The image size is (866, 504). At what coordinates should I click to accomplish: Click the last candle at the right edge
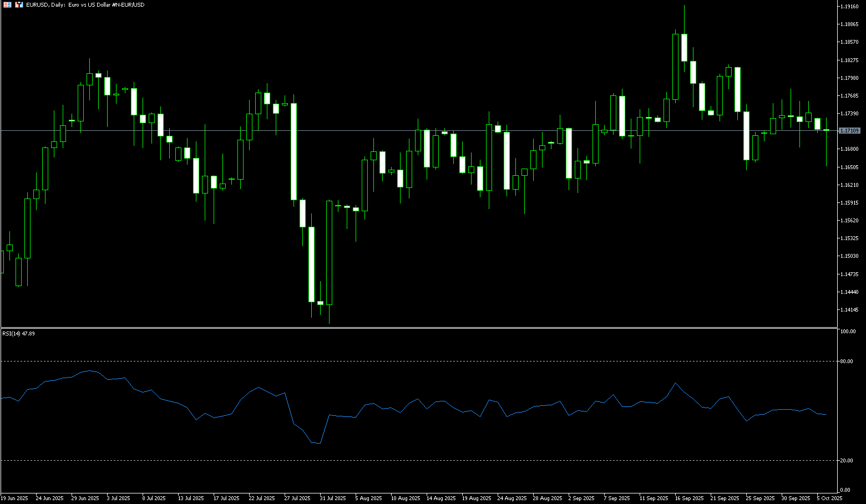click(x=826, y=130)
